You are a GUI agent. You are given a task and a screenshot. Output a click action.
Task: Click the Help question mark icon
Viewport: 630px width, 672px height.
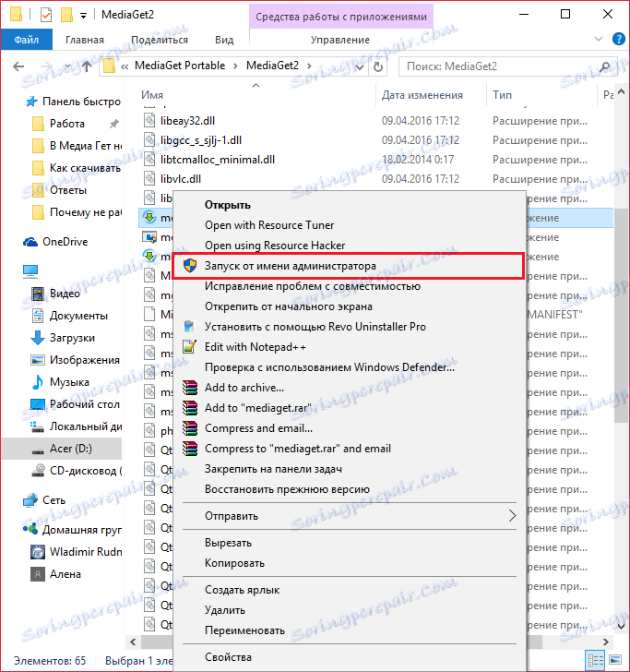coord(618,39)
